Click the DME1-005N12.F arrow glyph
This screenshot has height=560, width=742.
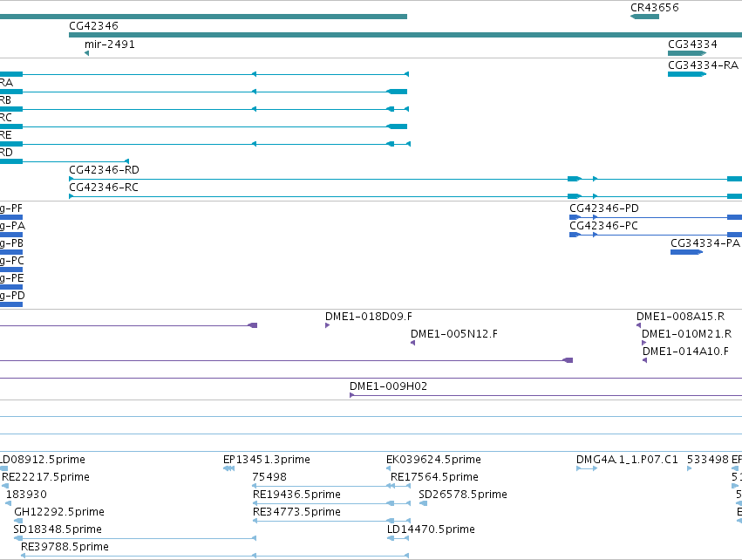coord(412,343)
